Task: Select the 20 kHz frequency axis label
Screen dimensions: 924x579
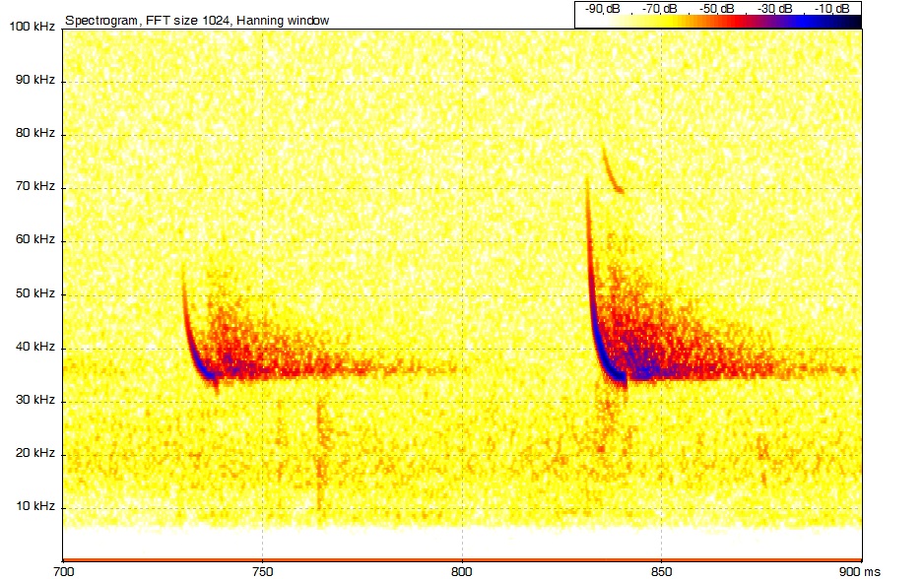Action: tap(35, 453)
